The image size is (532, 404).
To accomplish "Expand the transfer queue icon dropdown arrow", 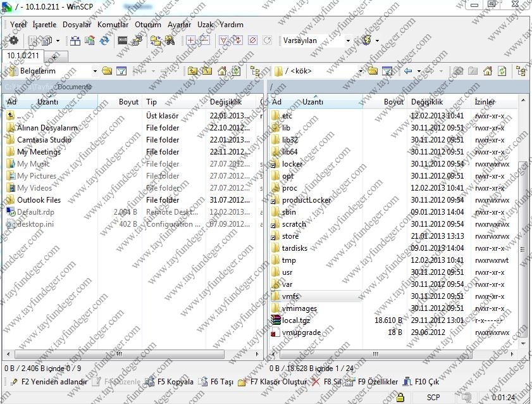I will coord(58,41).
